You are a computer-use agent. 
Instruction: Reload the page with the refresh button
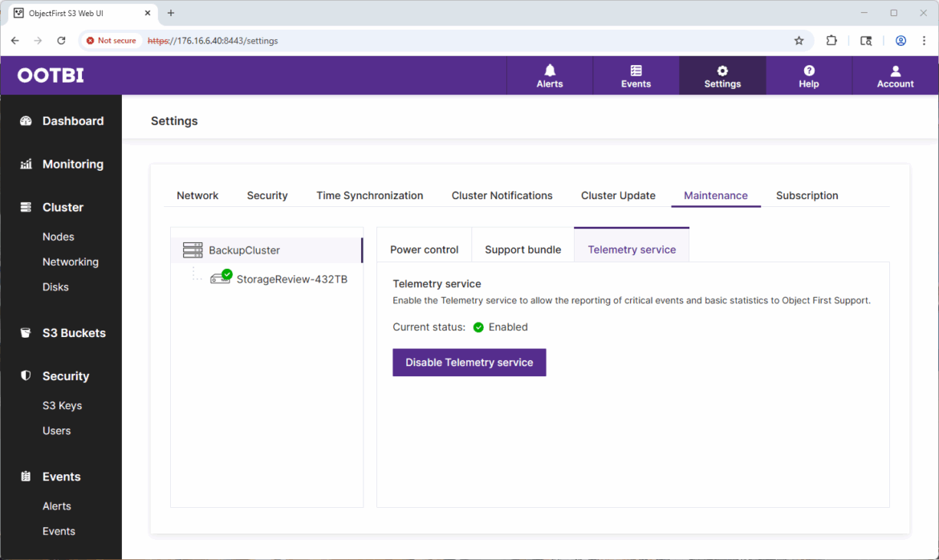point(61,40)
